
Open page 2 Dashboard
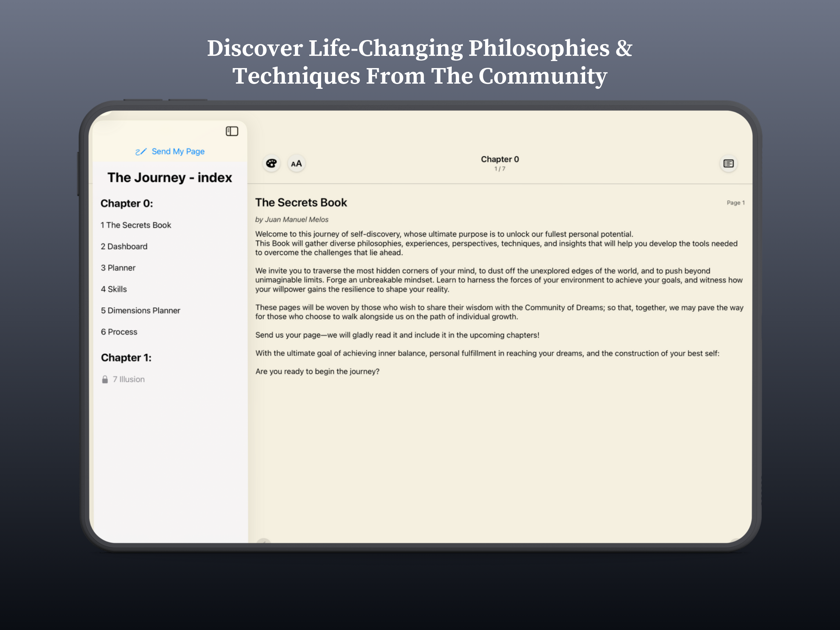(124, 246)
